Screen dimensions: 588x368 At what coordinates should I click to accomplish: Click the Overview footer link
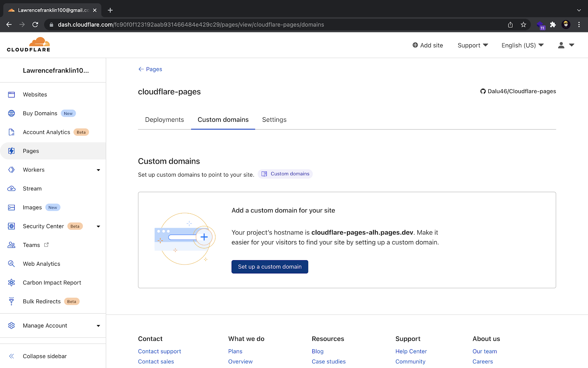[x=240, y=362]
